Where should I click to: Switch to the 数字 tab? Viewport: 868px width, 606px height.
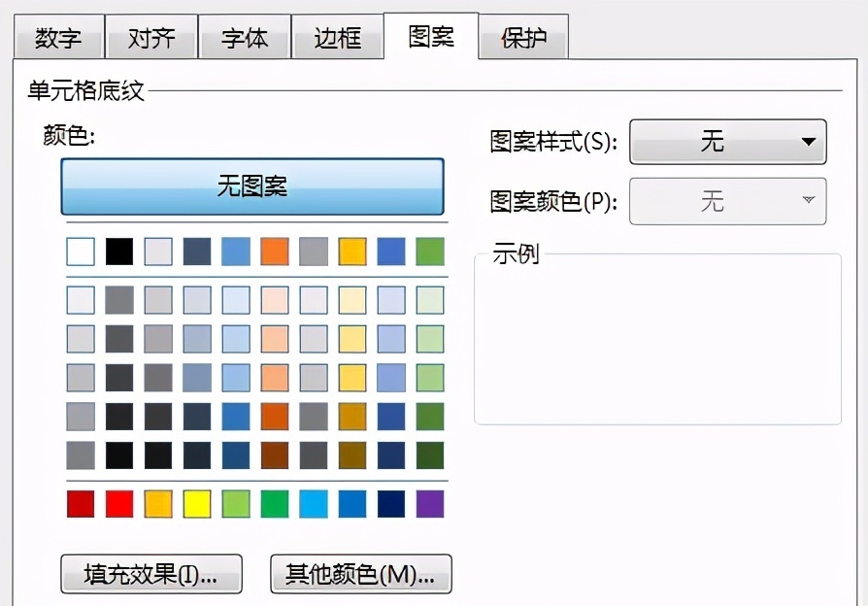click(58, 37)
